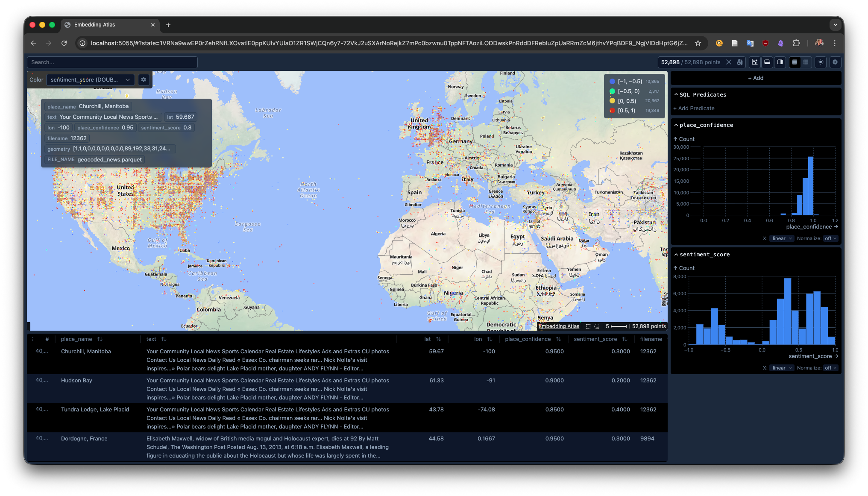This screenshot has width=868, height=496.
Task: Sort table by sentiment_score column
Action: (x=625, y=339)
